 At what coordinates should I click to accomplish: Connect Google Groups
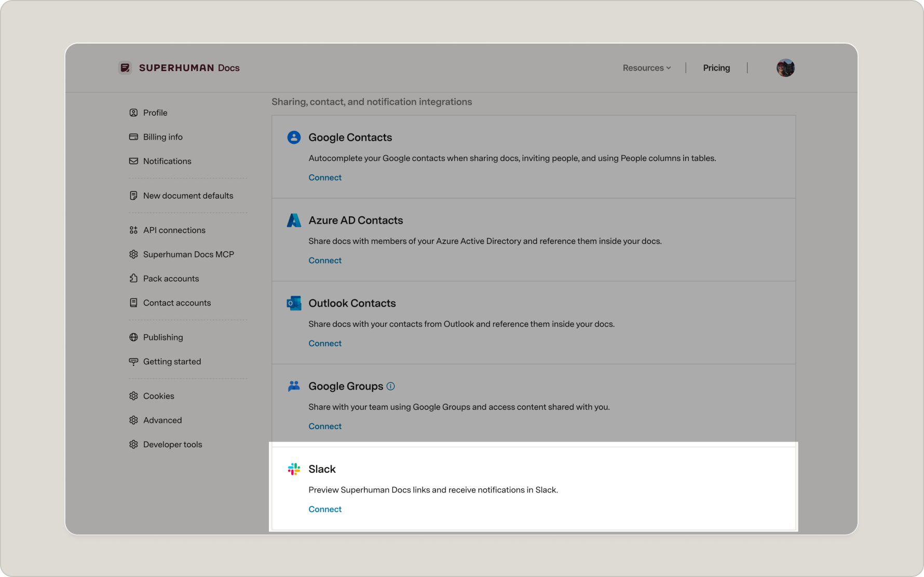(x=325, y=427)
